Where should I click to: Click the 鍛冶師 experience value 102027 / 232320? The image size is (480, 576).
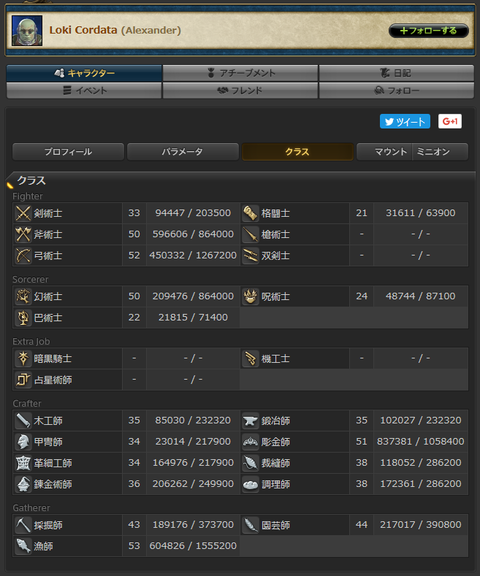[x=421, y=420]
